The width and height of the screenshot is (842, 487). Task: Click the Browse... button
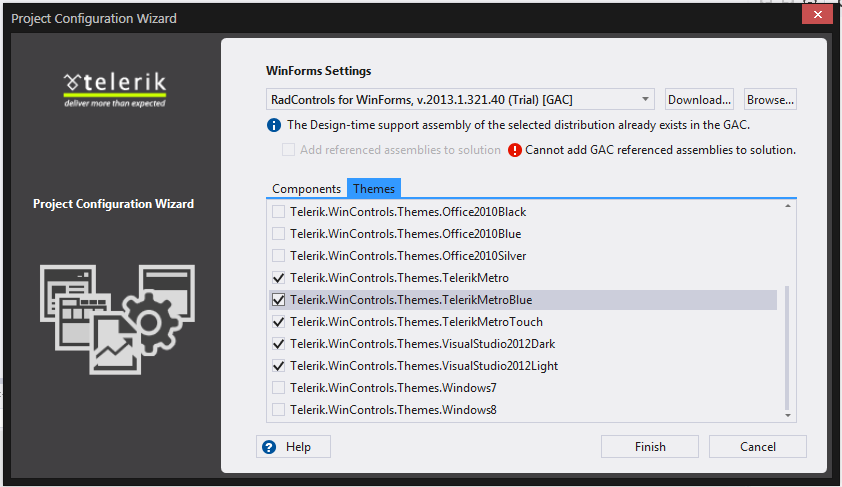click(x=770, y=99)
